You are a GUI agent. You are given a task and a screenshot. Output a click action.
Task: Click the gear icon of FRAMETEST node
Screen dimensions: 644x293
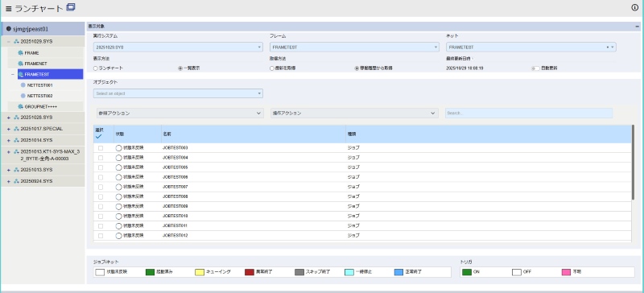21,74
